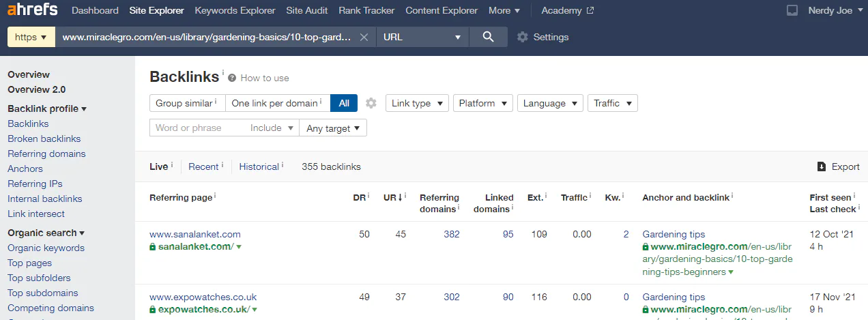Open the Settings gear beside search
Viewport: 868px width, 320px height.
523,37
